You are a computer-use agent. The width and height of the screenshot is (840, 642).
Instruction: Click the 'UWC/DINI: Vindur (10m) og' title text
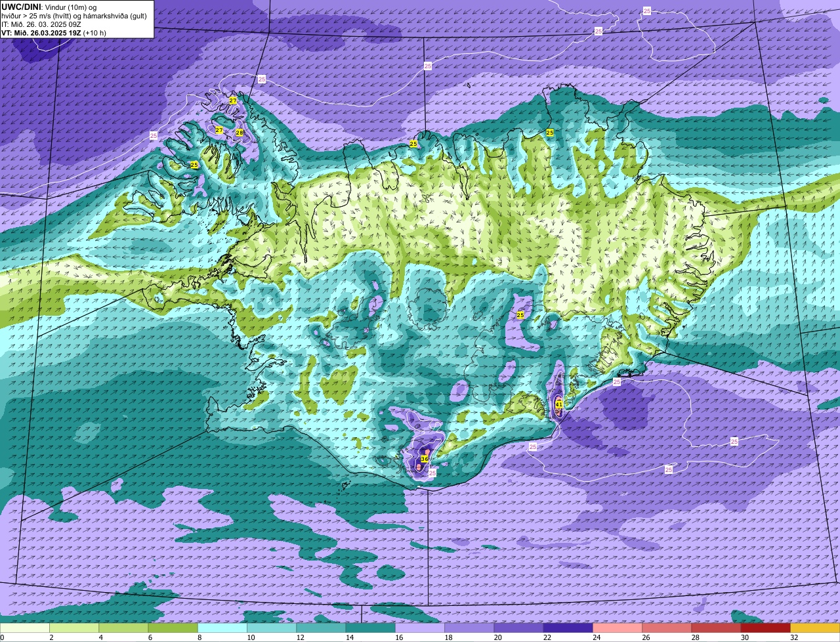point(49,7)
